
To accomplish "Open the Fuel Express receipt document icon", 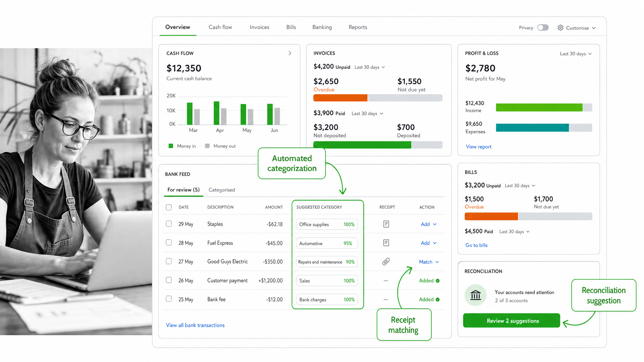I will [x=386, y=243].
